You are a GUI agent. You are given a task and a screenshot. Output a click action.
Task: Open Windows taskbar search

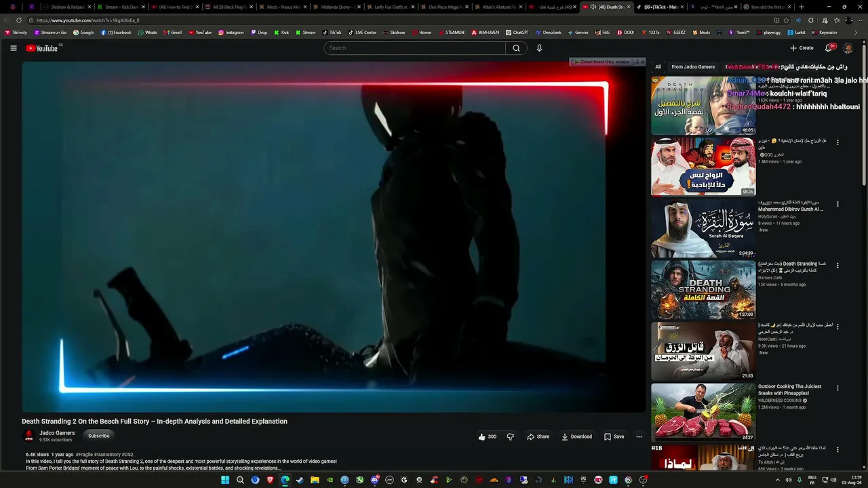(x=240, y=480)
